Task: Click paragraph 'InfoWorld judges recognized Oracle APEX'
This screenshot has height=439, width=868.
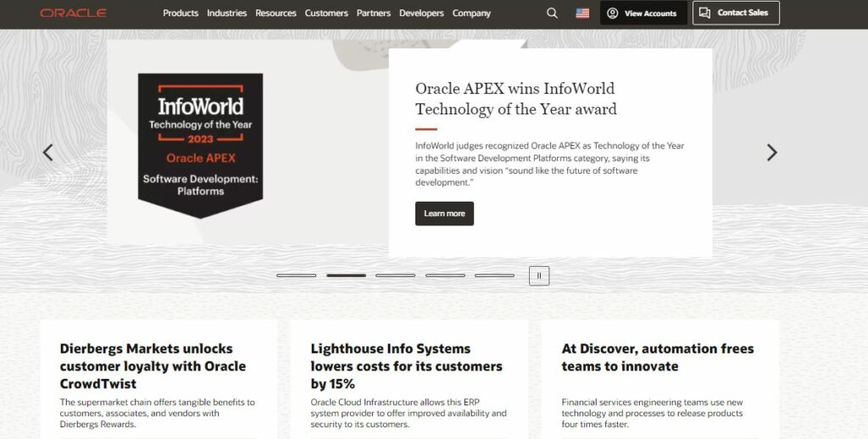Action: coord(549,164)
